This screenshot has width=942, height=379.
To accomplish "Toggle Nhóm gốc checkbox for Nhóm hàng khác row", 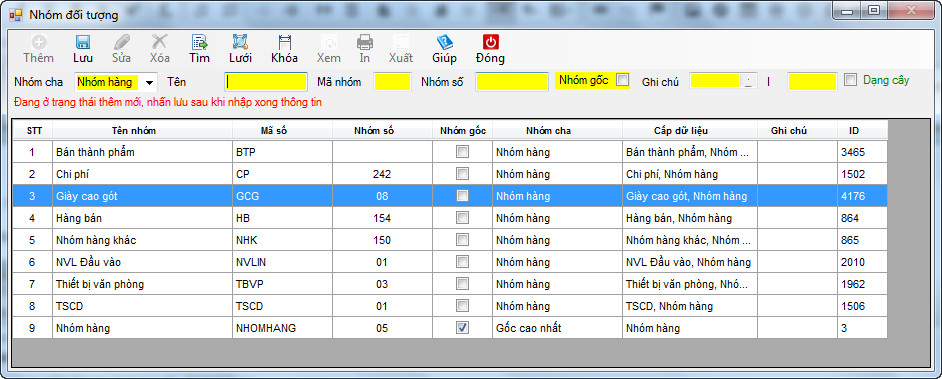I will pos(462,240).
